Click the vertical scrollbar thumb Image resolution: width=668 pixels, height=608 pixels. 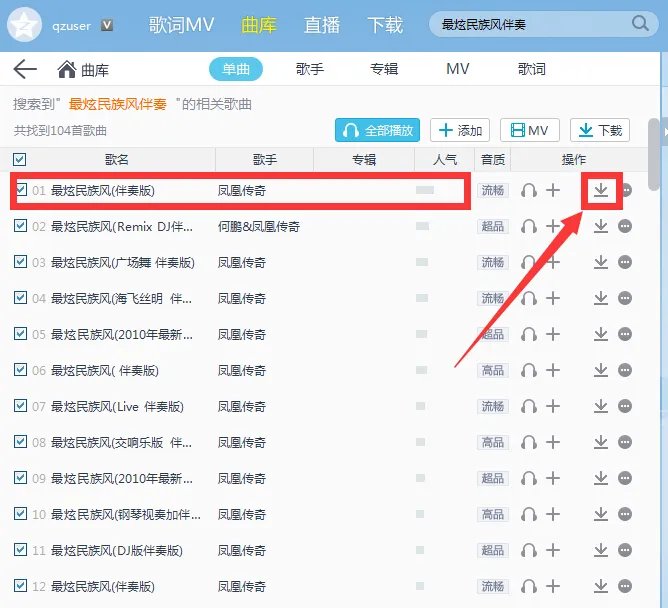tap(654, 154)
